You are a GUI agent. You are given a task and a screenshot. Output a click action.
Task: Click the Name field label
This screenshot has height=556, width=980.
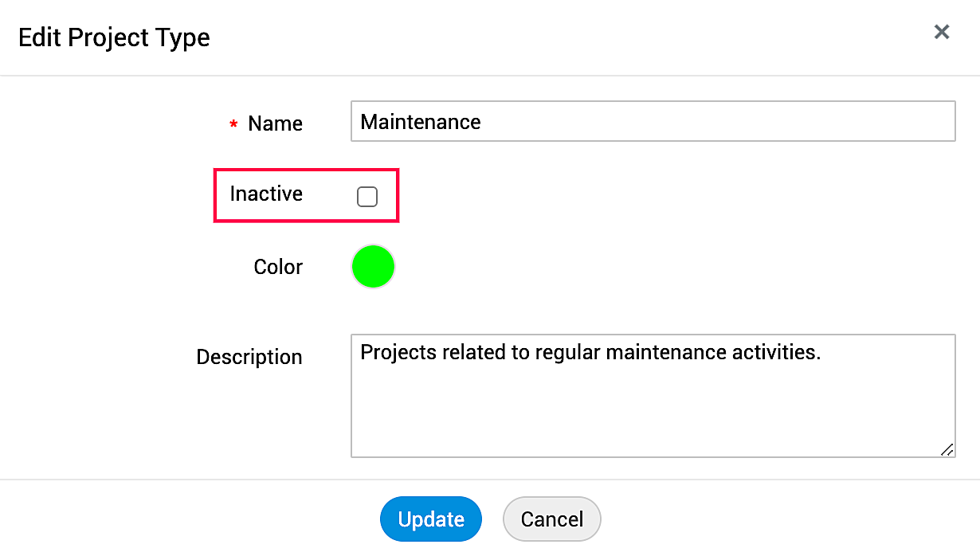coord(275,123)
